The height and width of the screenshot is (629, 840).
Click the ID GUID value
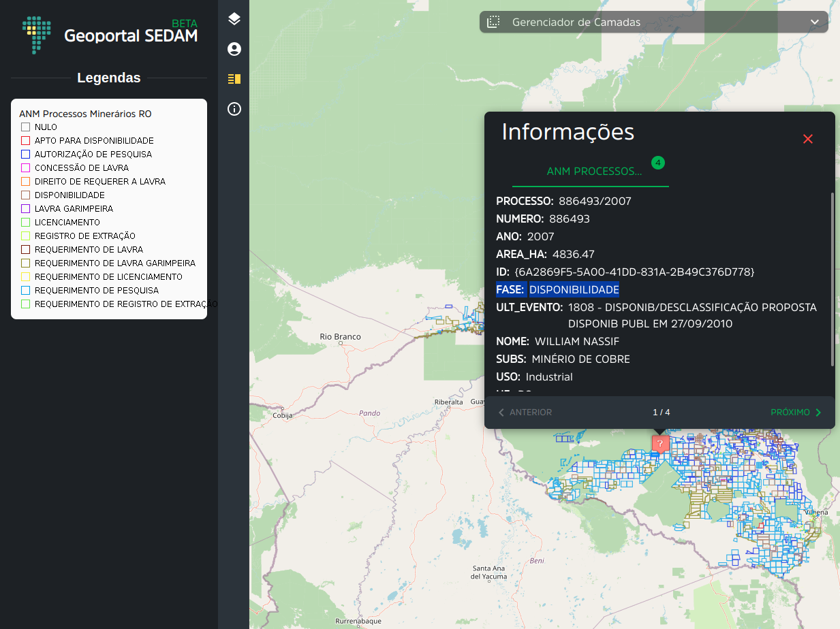click(x=634, y=272)
